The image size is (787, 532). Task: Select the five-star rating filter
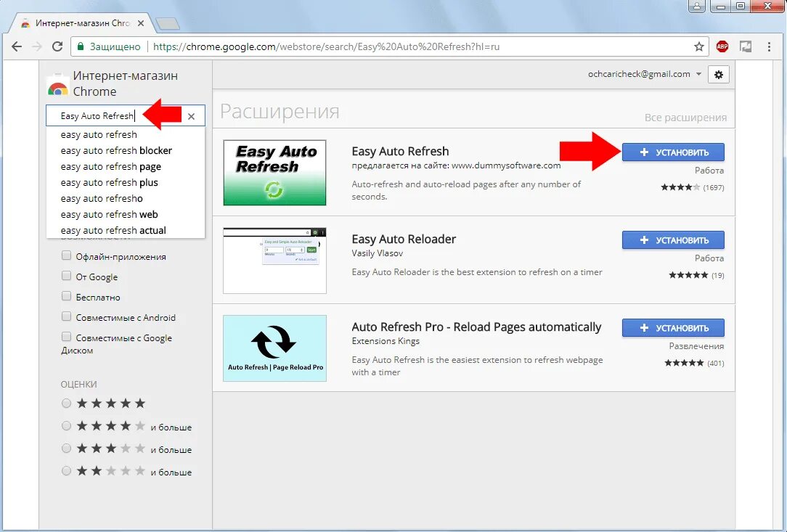point(66,403)
